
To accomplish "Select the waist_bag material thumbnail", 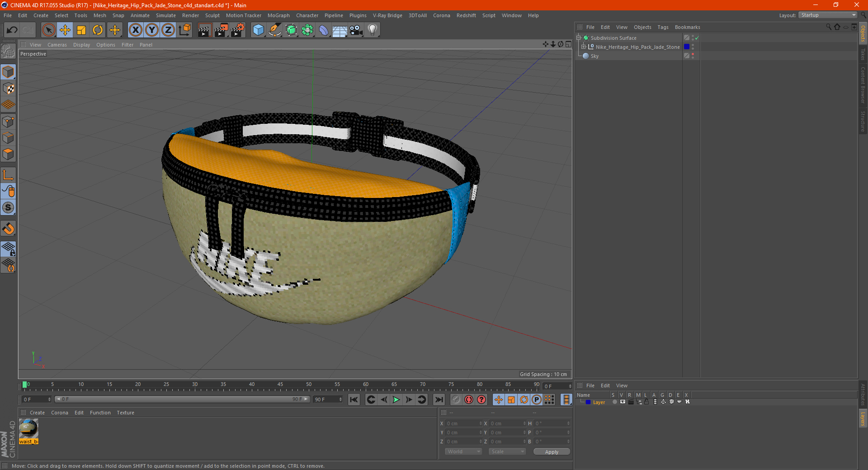I will [x=28, y=432].
